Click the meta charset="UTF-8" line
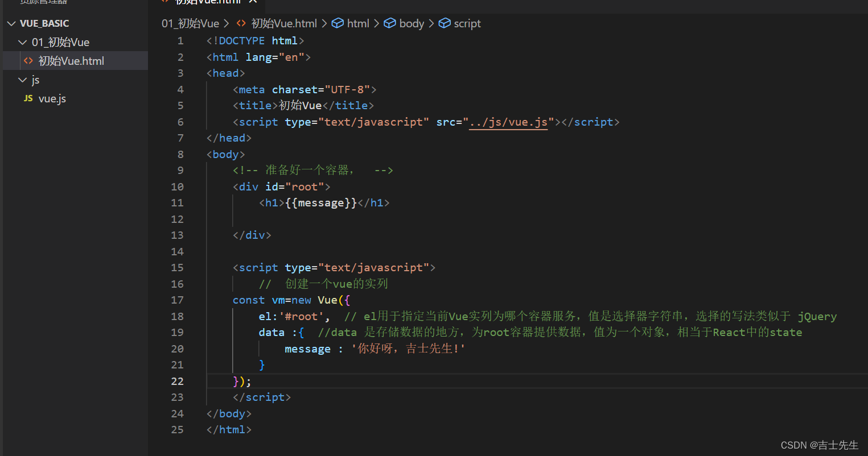This screenshot has height=456, width=868. pos(305,89)
